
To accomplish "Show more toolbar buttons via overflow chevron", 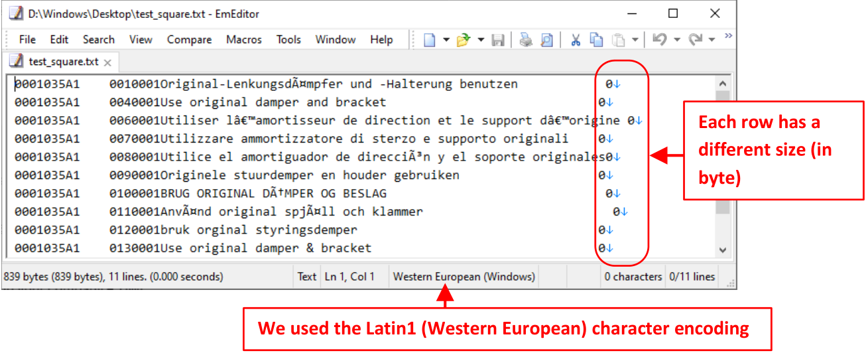I will (728, 36).
